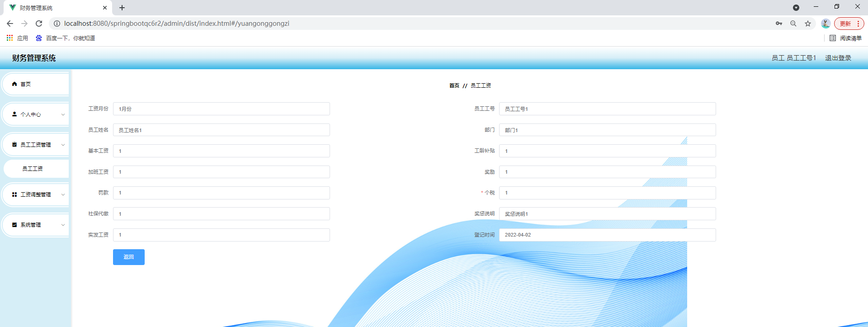868x327 pixels.
Task: Open the saved passwords key icon
Action: pyautogui.click(x=778, y=24)
